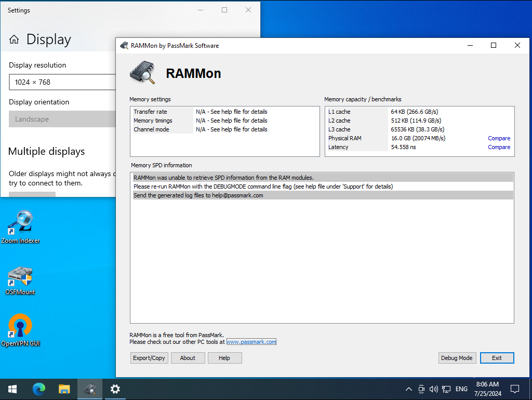
Task: Open the Display orientation Landscape dropdown
Action: (x=62, y=119)
